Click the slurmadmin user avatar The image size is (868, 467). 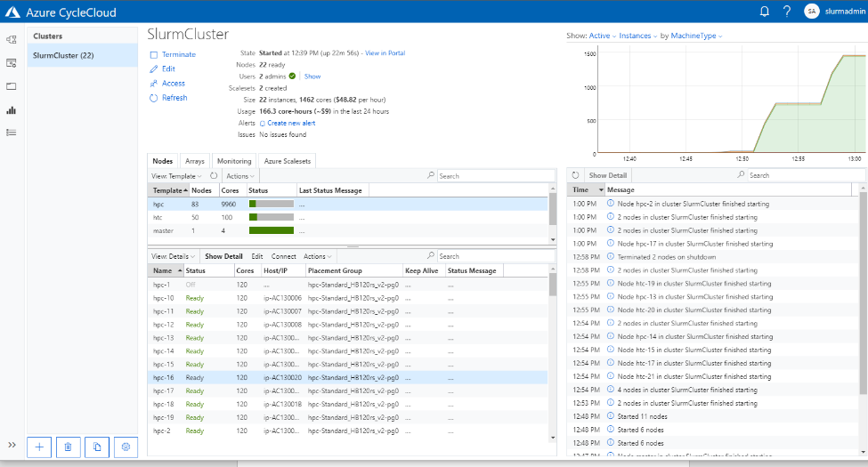[x=812, y=11]
